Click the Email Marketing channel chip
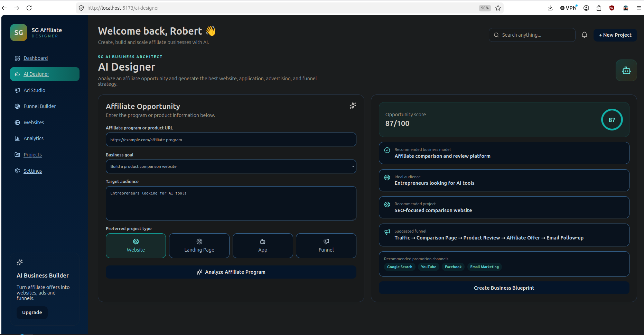The image size is (644, 335). (x=484, y=267)
